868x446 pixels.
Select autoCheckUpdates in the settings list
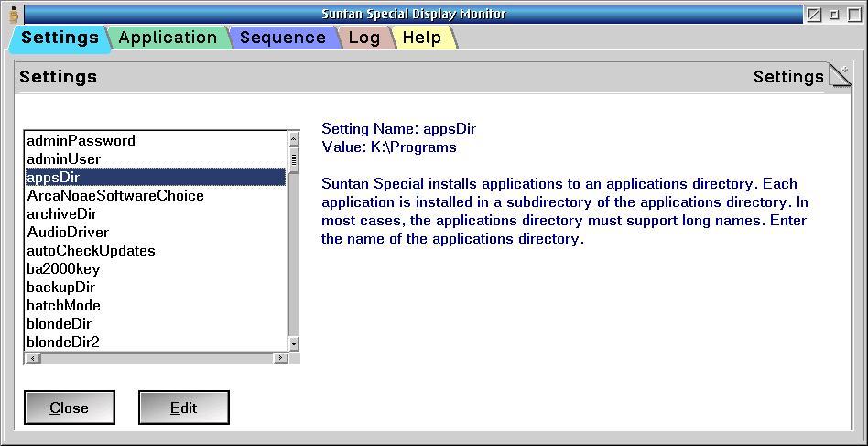click(x=156, y=250)
